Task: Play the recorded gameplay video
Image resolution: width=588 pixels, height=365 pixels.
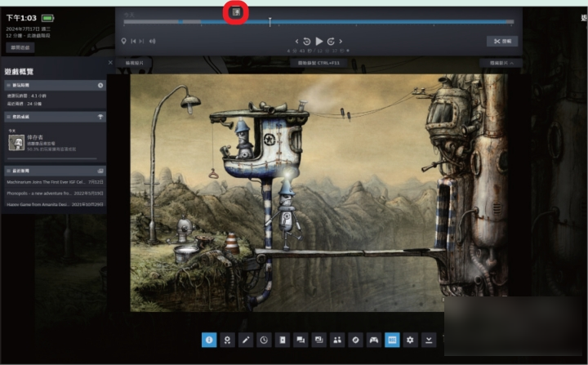Action: 318,42
